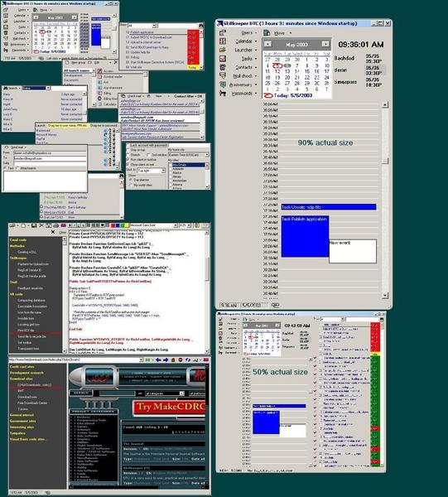Click blue back arrow in browser toolbar
The image size is (448, 497).
(x=158, y=359)
